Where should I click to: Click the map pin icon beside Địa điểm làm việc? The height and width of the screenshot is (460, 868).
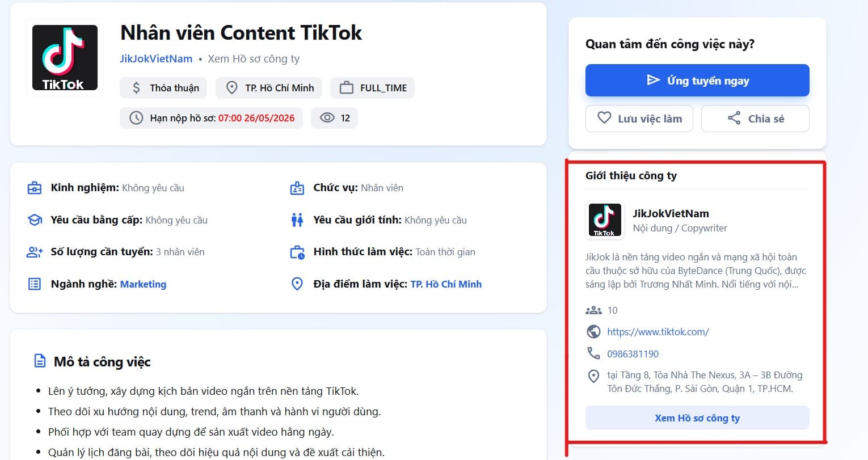click(297, 284)
